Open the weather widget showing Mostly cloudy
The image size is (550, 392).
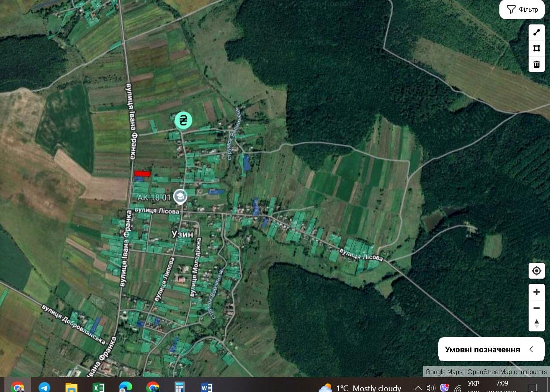[x=360, y=388]
